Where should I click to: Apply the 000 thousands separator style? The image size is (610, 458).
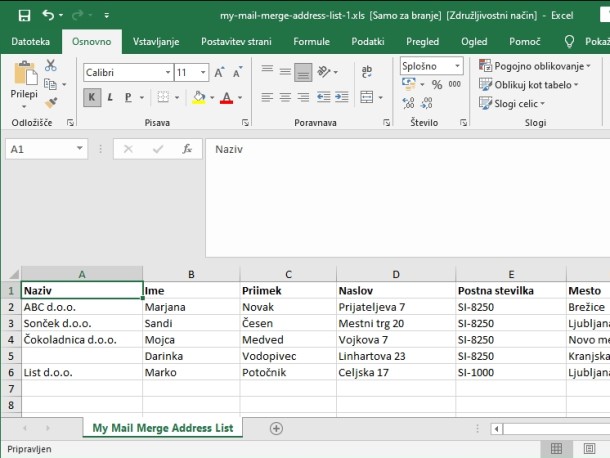tap(455, 84)
